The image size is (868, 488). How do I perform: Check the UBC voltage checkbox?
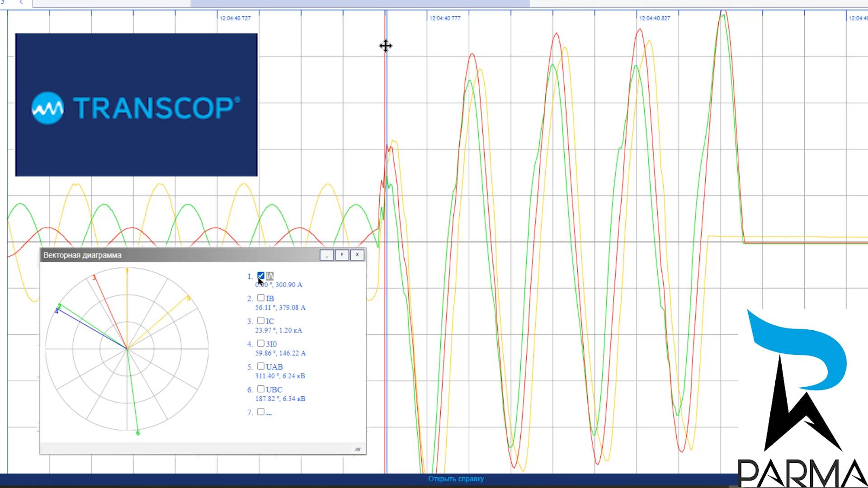coord(261,389)
